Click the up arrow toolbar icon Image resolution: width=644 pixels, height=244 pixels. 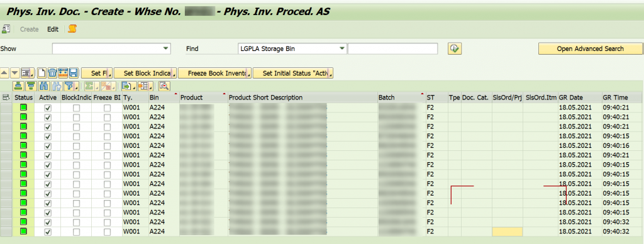[x=4, y=73]
